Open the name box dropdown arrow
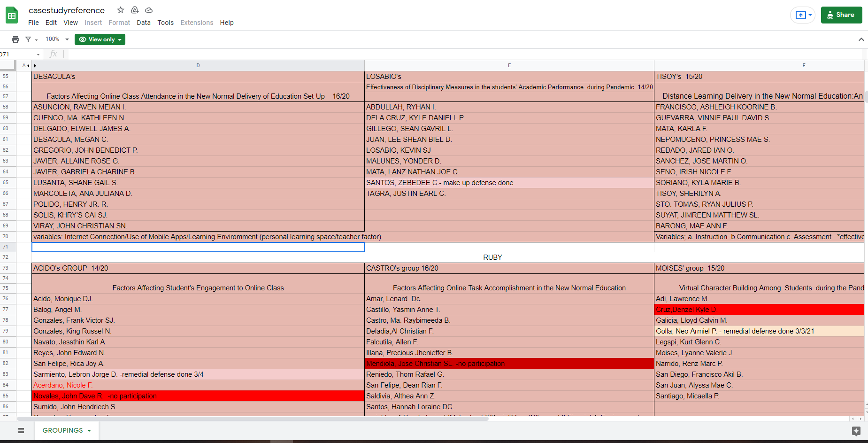The width and height of the screenshot is (868, 443). [38, 54]
